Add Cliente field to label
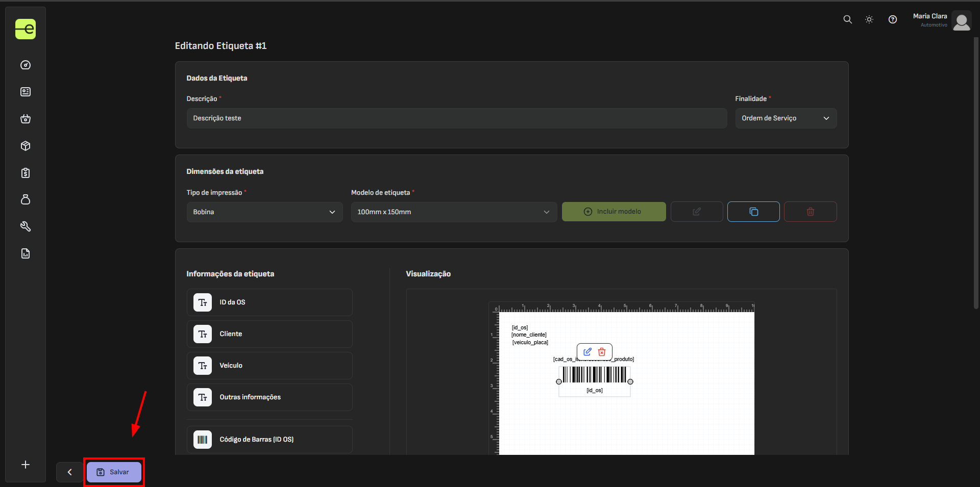This screenshot has height=487, width=980. (x=269, y=334)
